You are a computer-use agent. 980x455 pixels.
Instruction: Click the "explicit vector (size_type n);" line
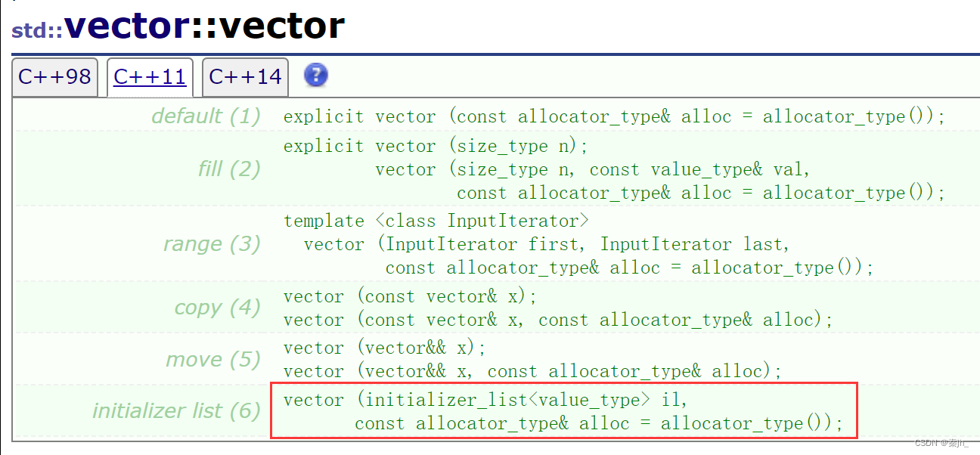436,145
